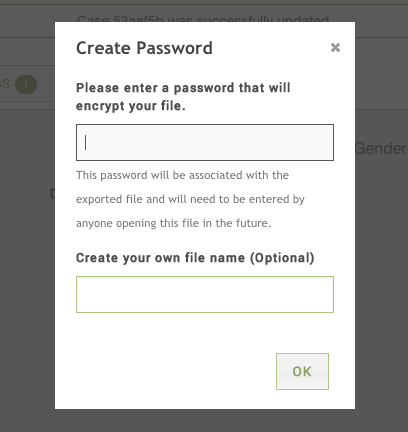This screenshot has width=408, height=432.
Task: Click the 'encrypt your file.' label line
Action: pyautogui.click(x=131, y=106)
